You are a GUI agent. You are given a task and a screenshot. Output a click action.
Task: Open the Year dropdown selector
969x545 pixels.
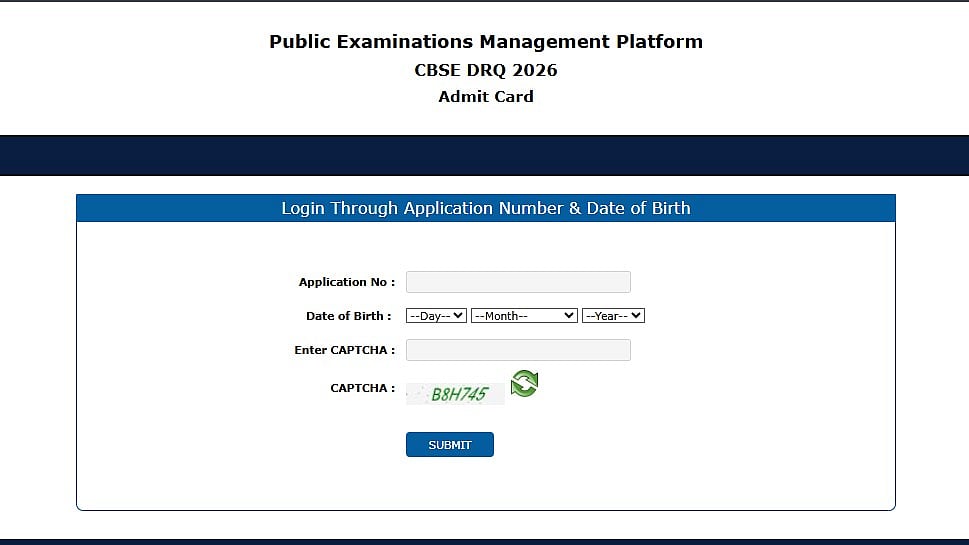click(x=613, y=316)
